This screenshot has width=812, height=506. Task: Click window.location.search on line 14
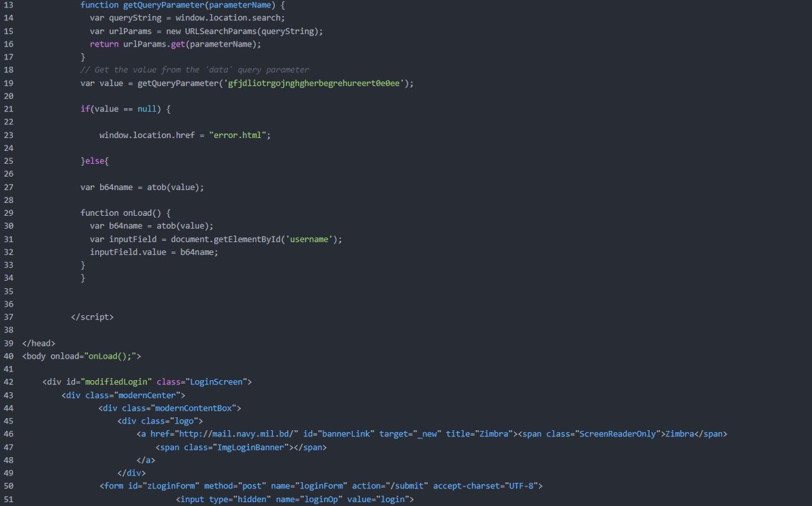click(228, 18)
